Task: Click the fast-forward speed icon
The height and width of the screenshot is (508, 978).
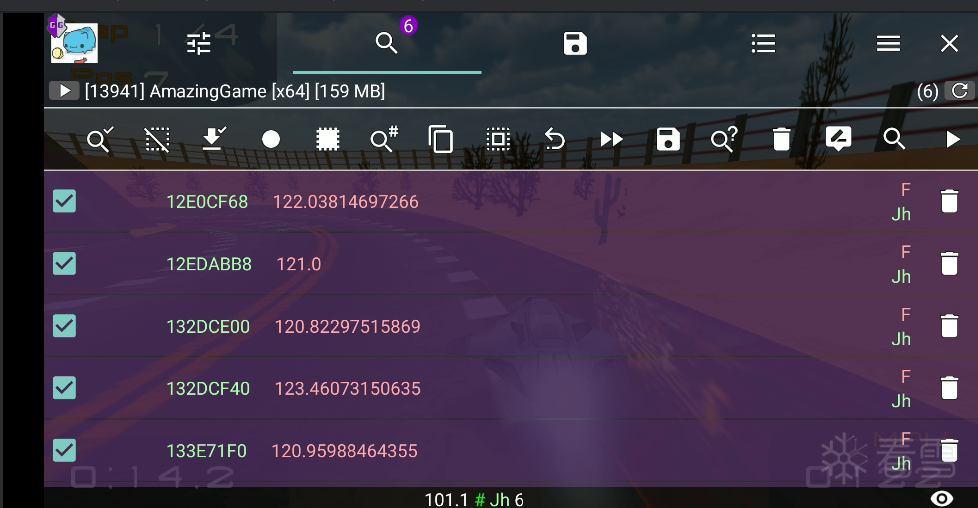Action: click(611, 139)
